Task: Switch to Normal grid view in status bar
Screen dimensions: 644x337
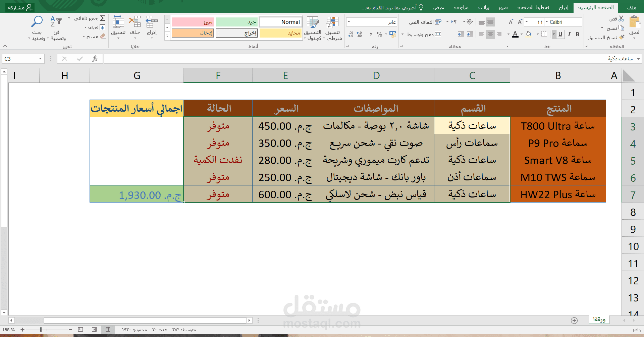Action: pos(108,330)
